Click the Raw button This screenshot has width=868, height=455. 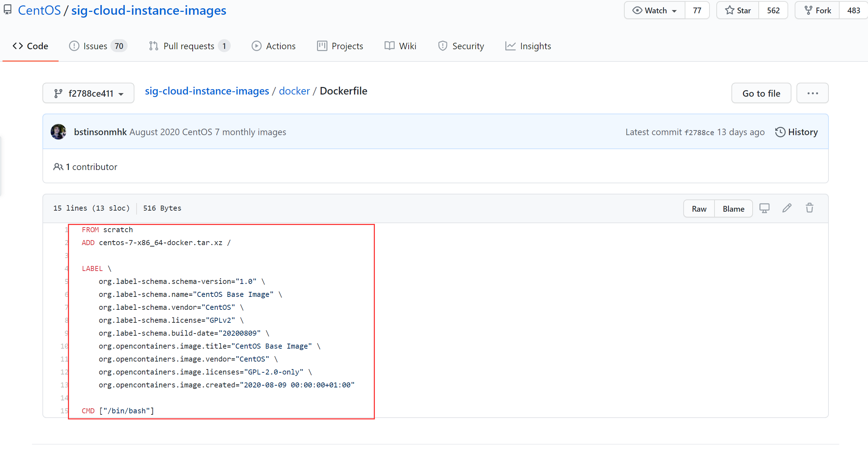tap(699, 209)
